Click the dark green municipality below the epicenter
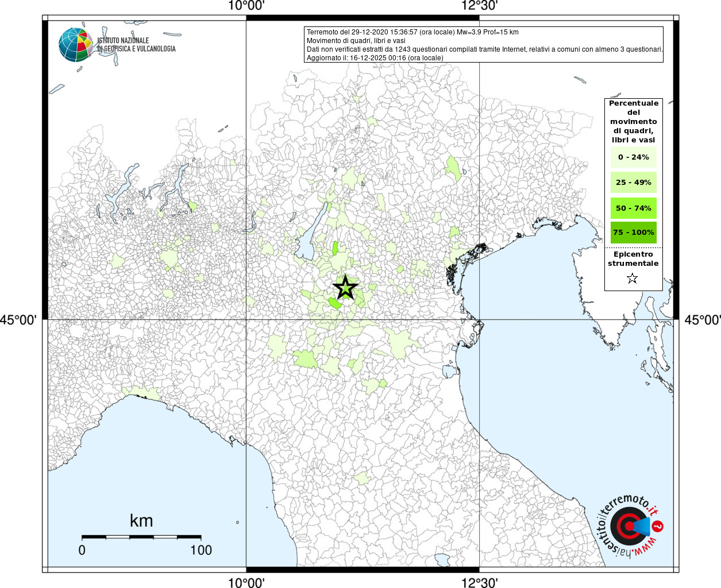 coord(335,303)
